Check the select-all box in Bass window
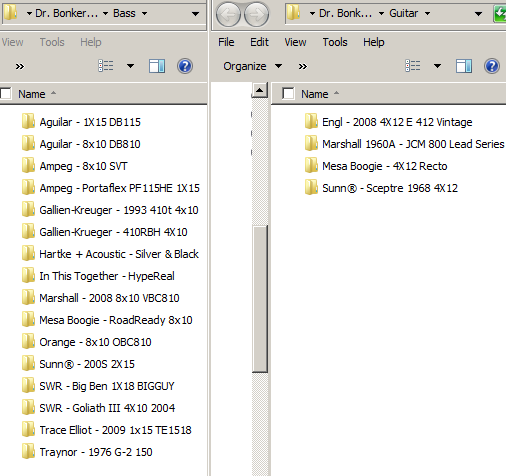This screenshot has width=506, height=476. click(x=5, y=93)
